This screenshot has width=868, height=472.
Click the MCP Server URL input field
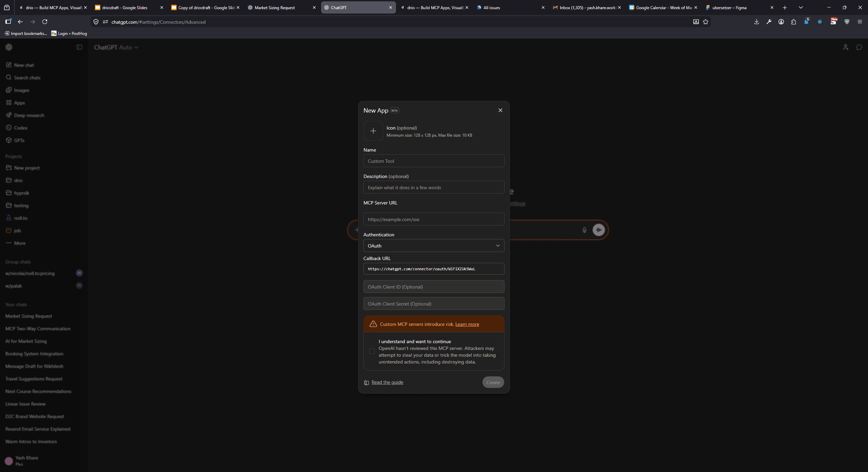click(x=434, y=219)
